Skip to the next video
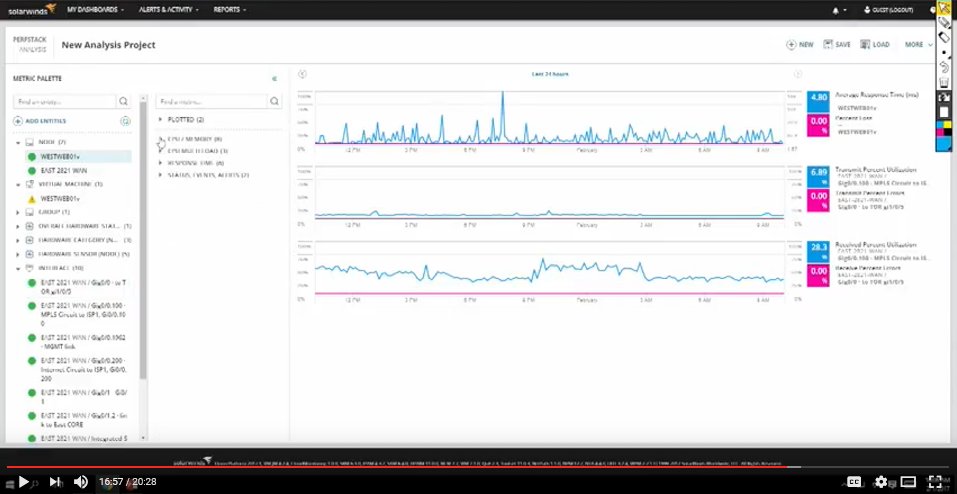This screenshot has width=957, height=494. (x=55, y=482)
